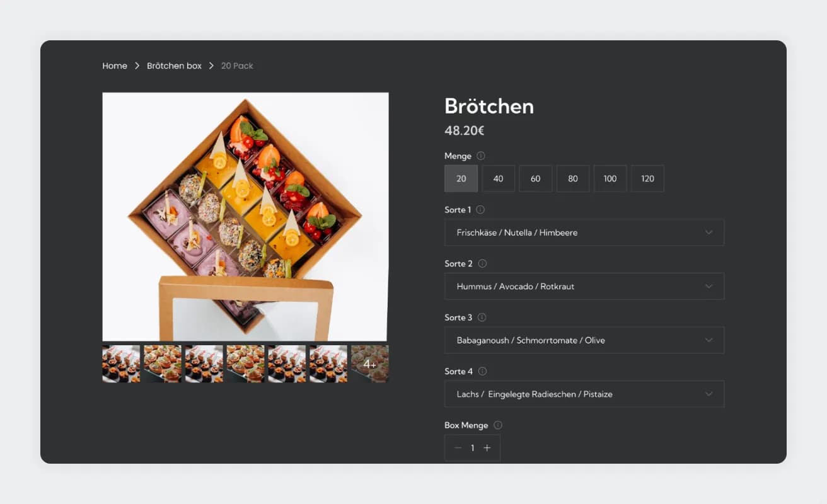Click the info icon beside Sorte 4
Viewport: 827px width, 504px height.
(x=482, y=371)
